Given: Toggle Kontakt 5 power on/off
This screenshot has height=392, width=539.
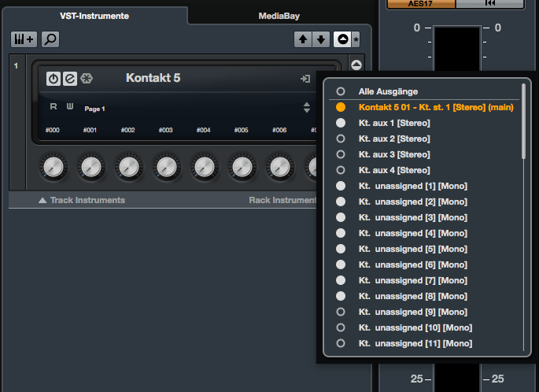Looking at the screenshot, I should [x=54, y=79].
